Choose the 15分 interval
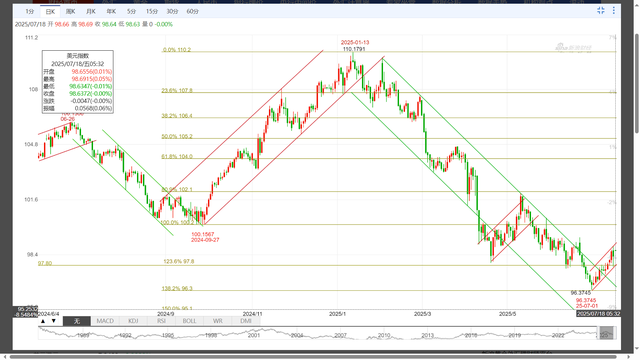Viewport: 640px width, 360px height. [x=152, y=11]
